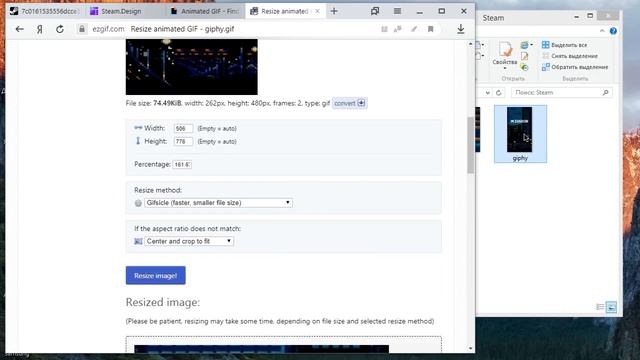Screen dimensions: 640x360
Task: Click the edit icon in the Открыть group
Action: (x=524, y=56)
